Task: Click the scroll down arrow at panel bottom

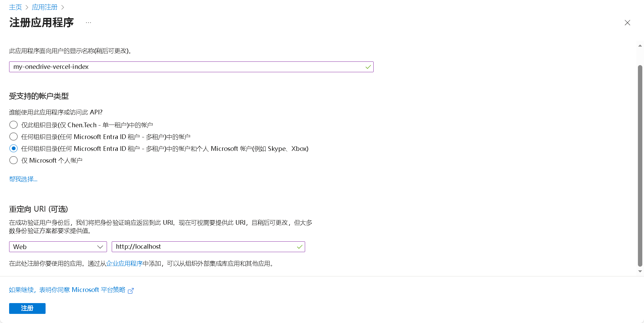Action: point(640,271)
